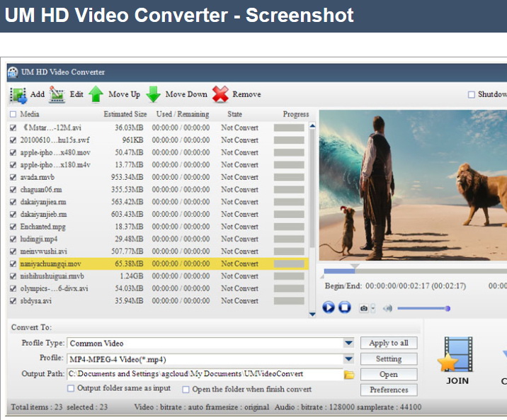The height and width of the screenshot is (420, 507).
Task: Click the volume slider track
Action: 421,308
